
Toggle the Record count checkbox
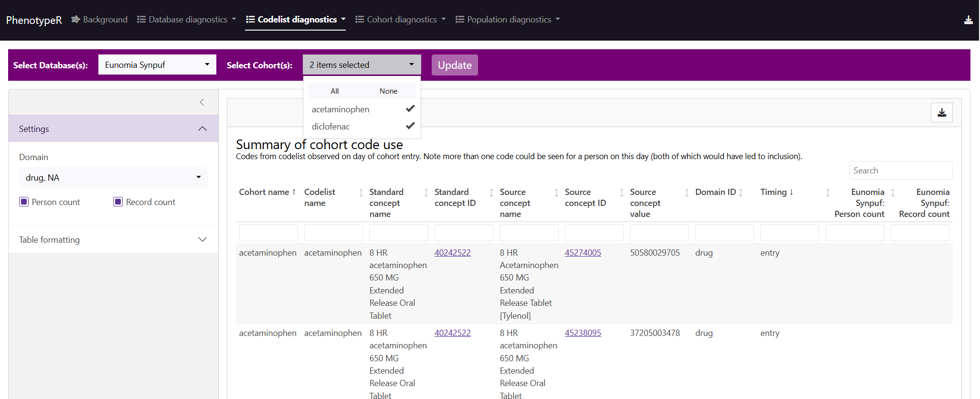click(x=118, y=202)
